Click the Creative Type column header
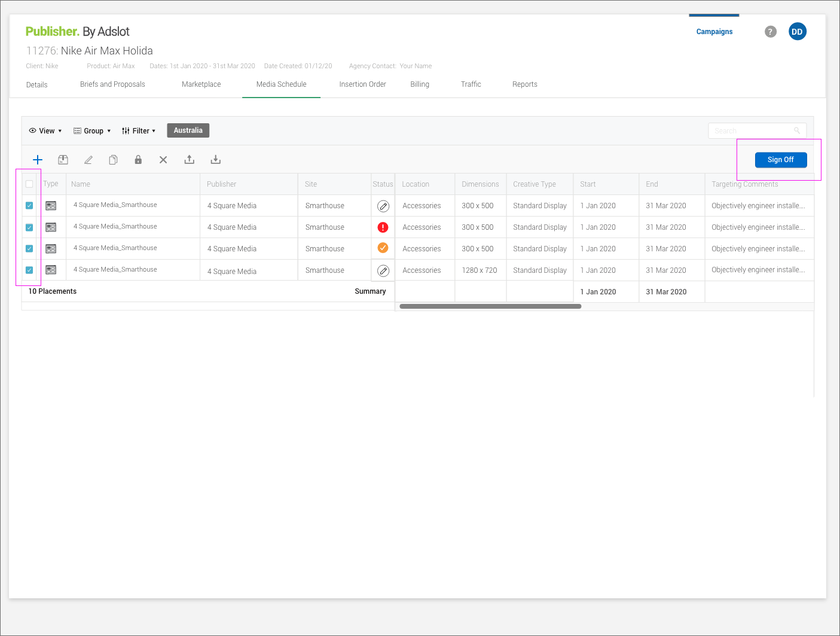This screenshot has width=840, height=636. [x=540, y=184]
